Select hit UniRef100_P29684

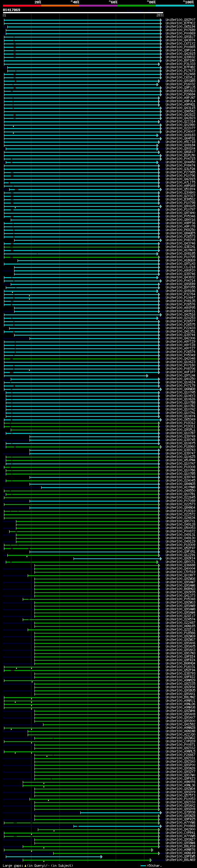(x=180, y=94)
